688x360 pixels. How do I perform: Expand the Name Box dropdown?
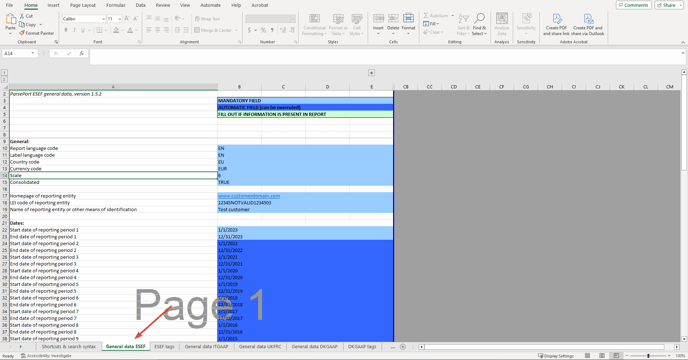point(32,53)
